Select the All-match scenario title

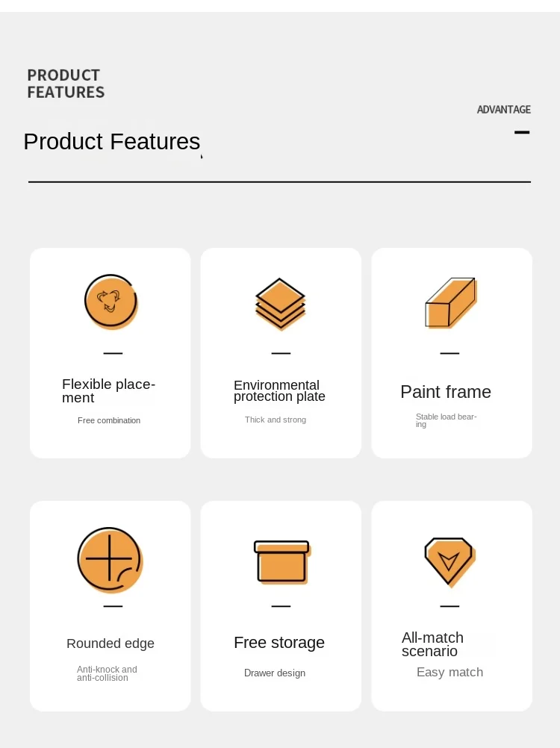pos(432,644)
